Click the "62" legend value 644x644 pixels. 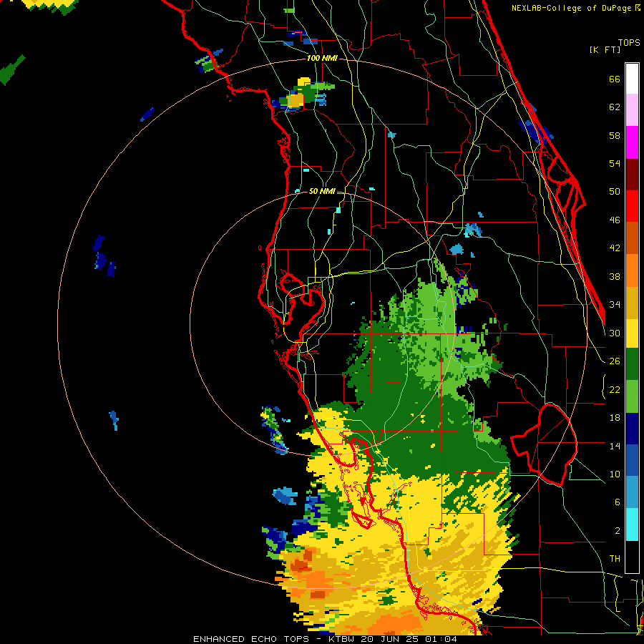[x=615, y=107]
